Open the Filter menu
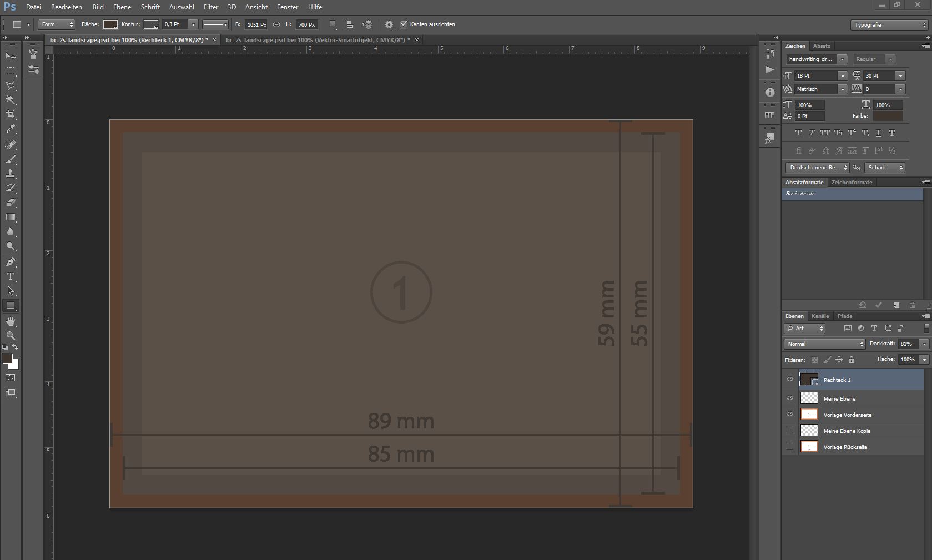The image size is (932, 560). tap(211, 7)
